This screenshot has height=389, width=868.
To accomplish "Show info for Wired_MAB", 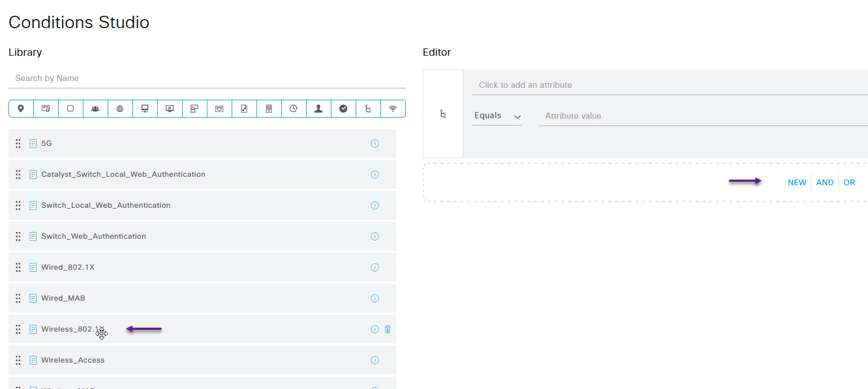I will coord(375,298).
